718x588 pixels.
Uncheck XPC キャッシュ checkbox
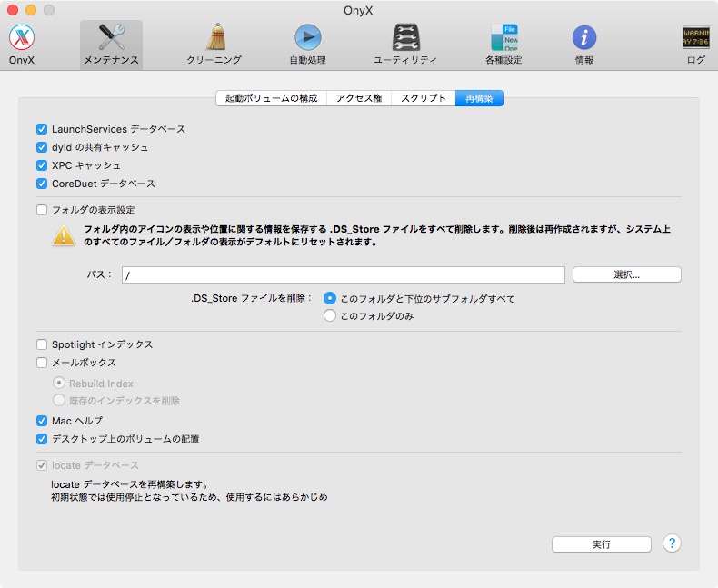[42, 165]
